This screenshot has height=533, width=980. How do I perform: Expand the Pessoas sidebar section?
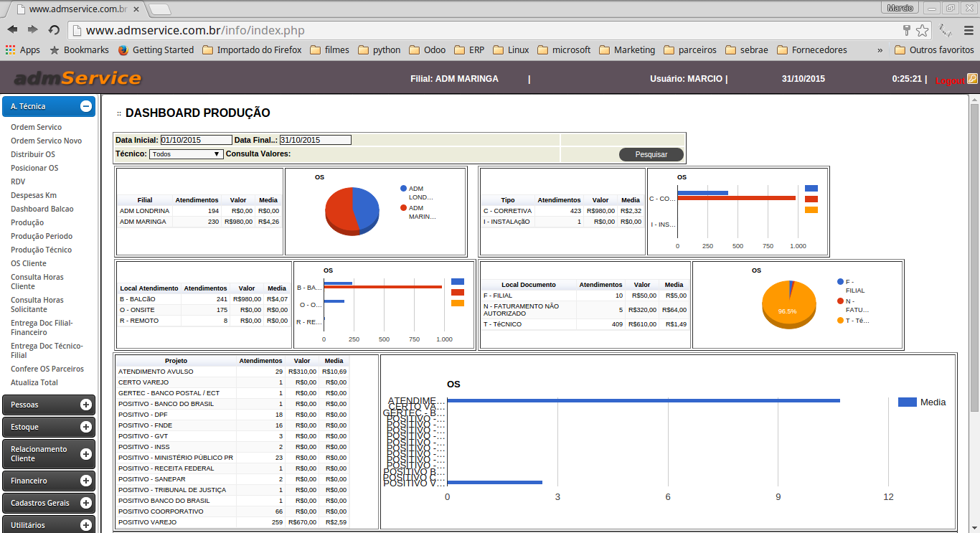coord(85,405)
